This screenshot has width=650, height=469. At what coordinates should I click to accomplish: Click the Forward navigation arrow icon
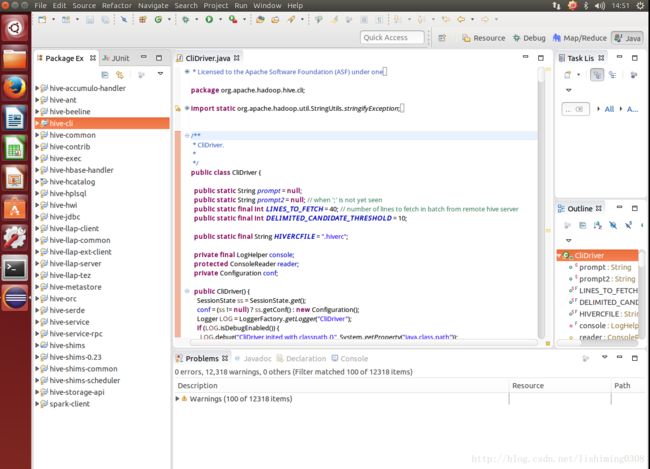click(485, 19)
